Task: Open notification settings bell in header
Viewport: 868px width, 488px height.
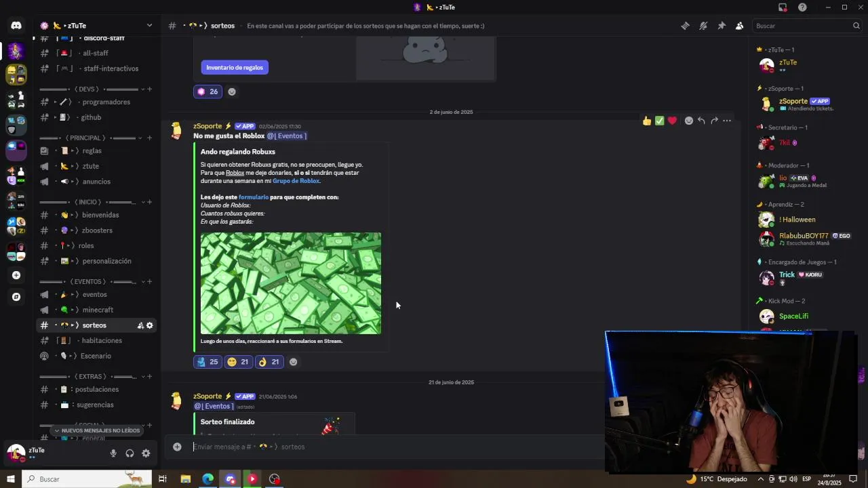Action: (x=703, y=26)
